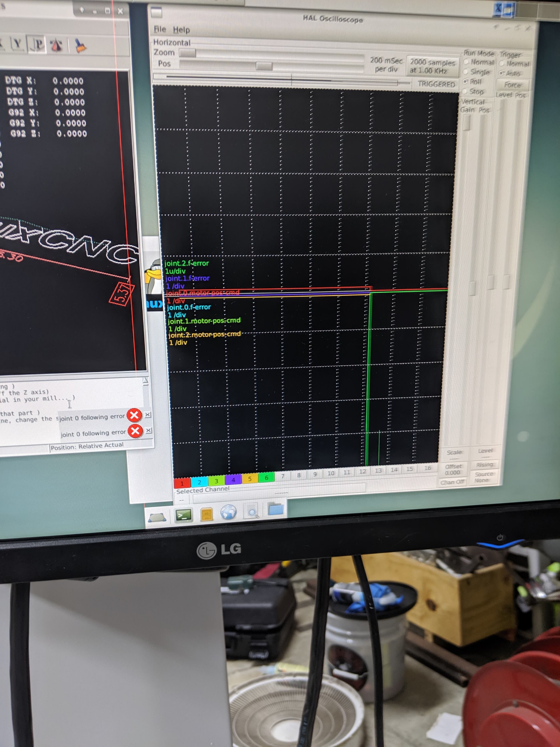The height and width of the screenshot is (747, 560).
Task: Select yellow channel 5
Action: coord(250,479)
